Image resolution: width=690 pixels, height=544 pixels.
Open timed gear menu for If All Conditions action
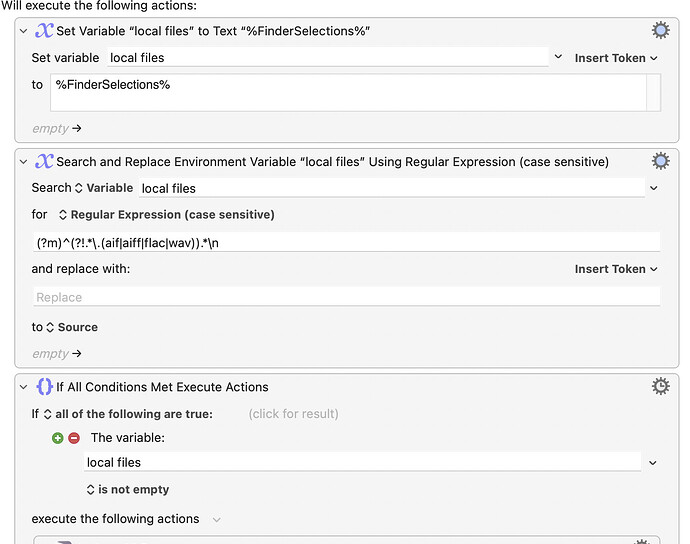point(661,386)
